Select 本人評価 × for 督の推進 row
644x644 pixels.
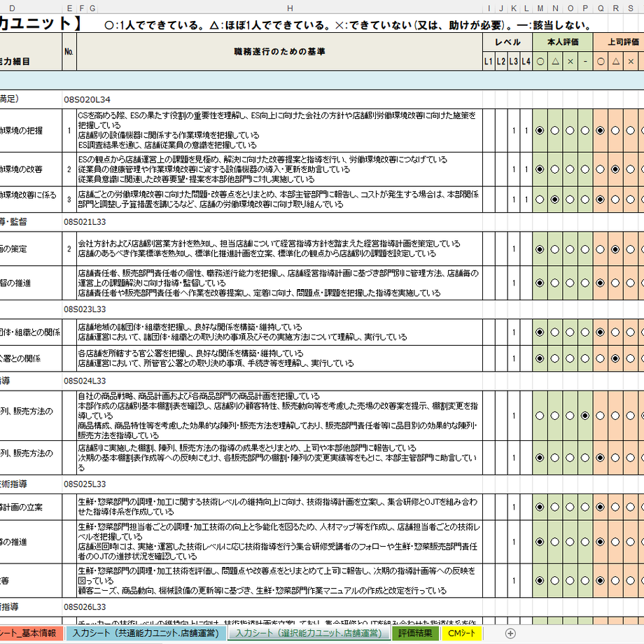point(570,283)
